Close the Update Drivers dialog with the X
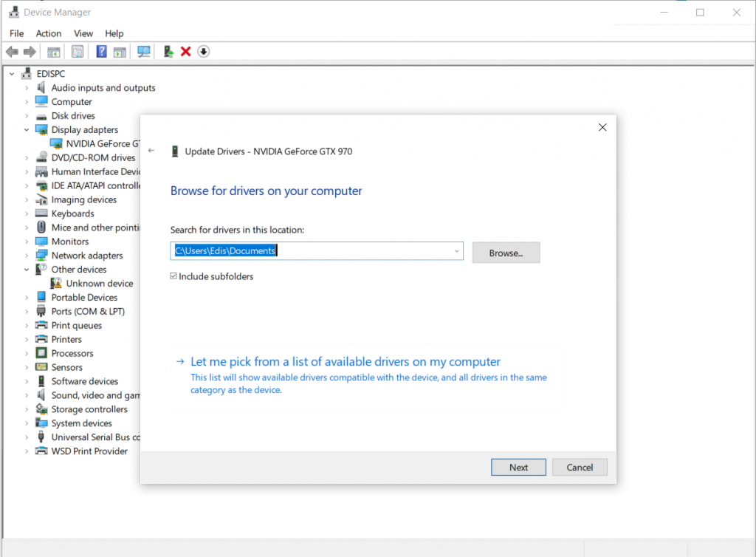The width and height of the screenshot is (756, 557). pos(602,127)
